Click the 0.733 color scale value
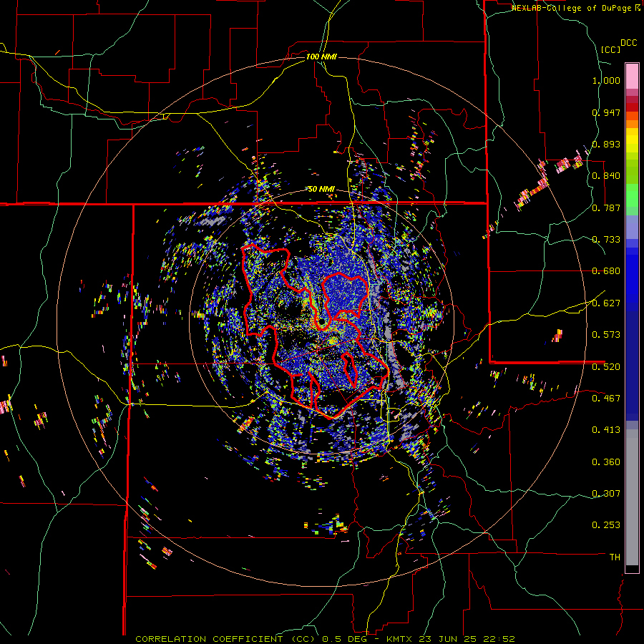The height and width of the screenshot is (644, 644). tap(606, 240)
